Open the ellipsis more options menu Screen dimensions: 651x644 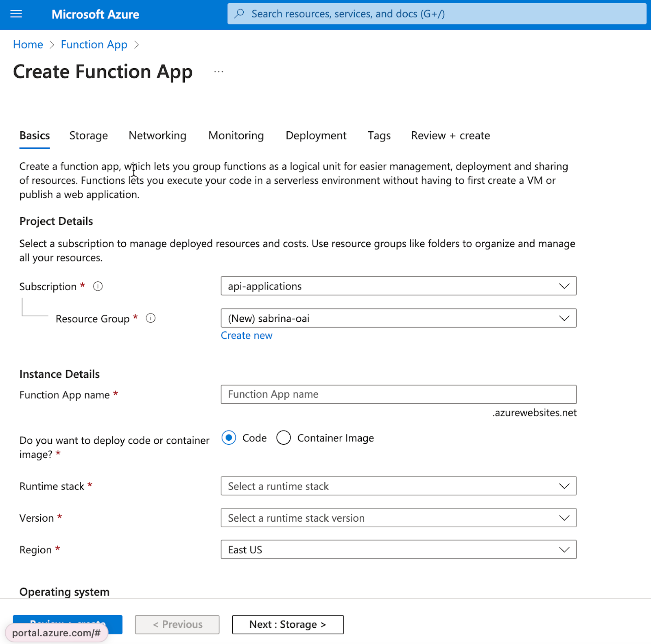tap(218, 72)
